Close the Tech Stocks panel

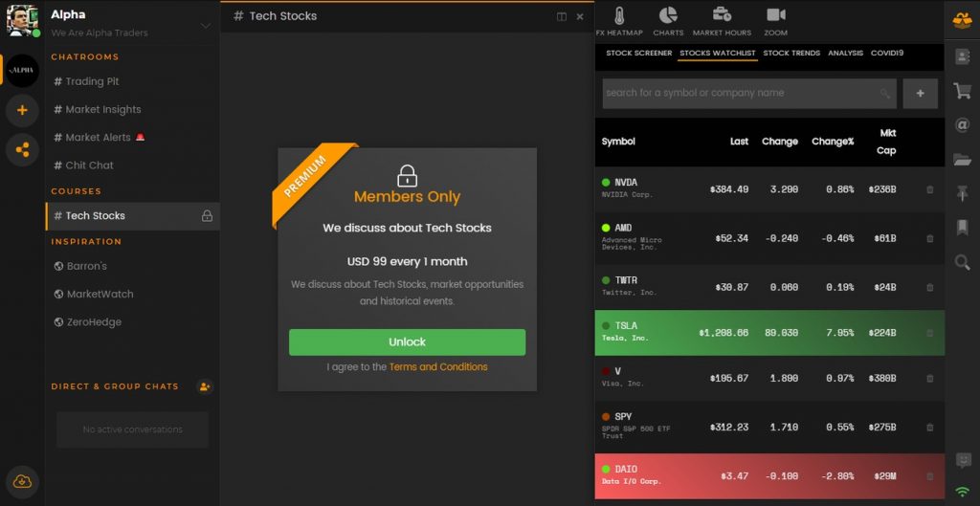(x=580, y=17)
